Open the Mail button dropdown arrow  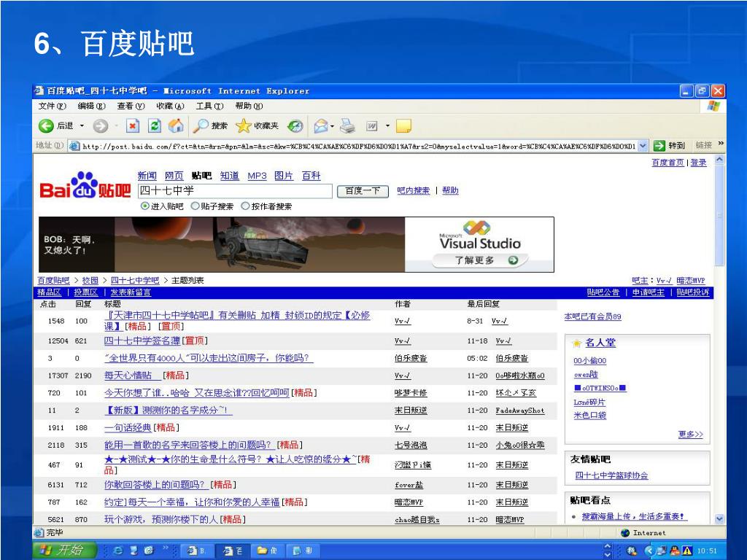(x=332, y=126)
